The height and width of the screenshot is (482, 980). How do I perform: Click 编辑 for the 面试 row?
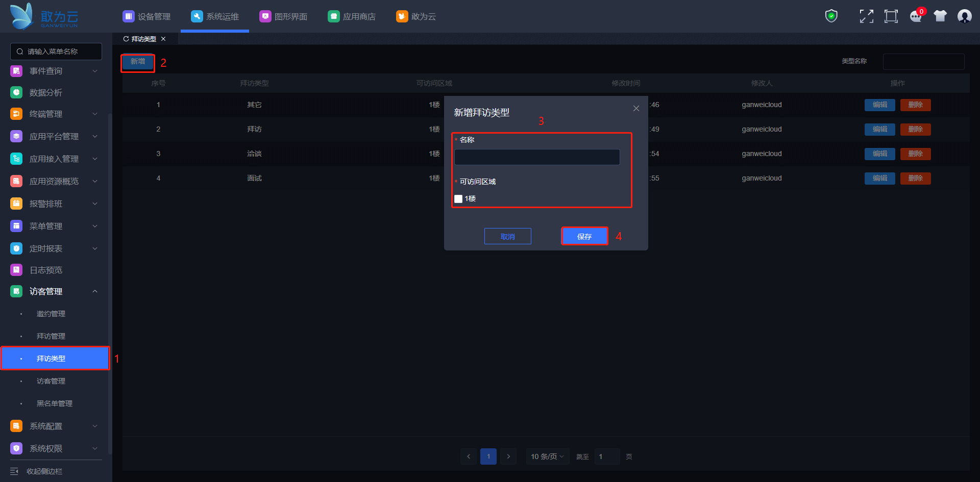coord(880,178)
